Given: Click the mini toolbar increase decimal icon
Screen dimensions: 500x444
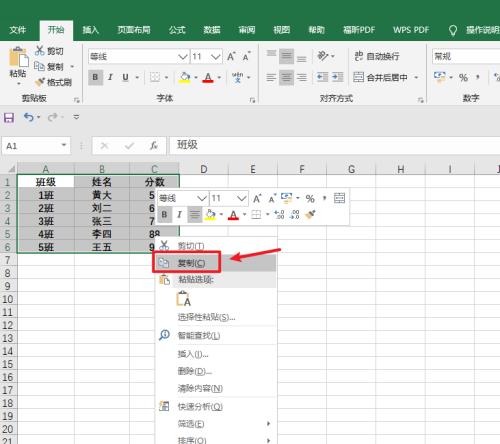Looking at the screenshot, I should [279, 214].
